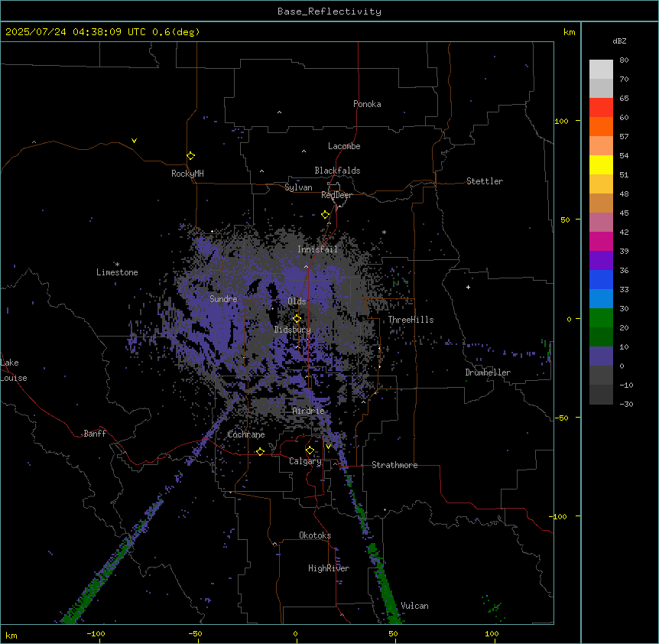Click the RockyMH label
The image size is (659, 644).
(187, 174)
